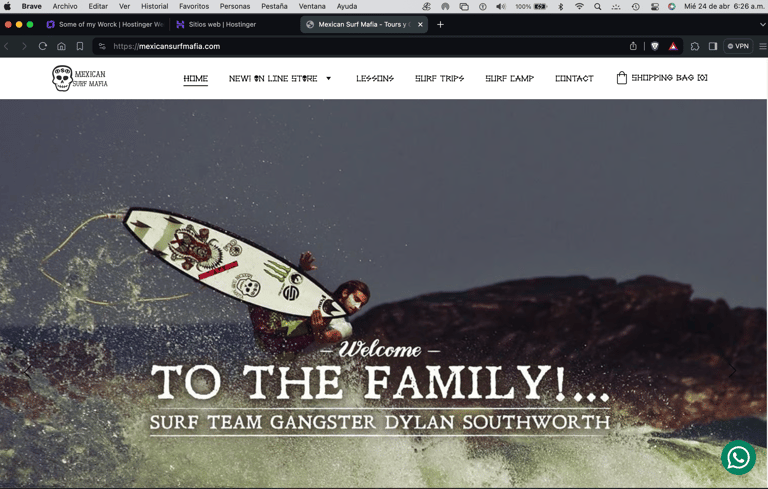Open Time Machine menu bar icon

(x=635, y=6)
